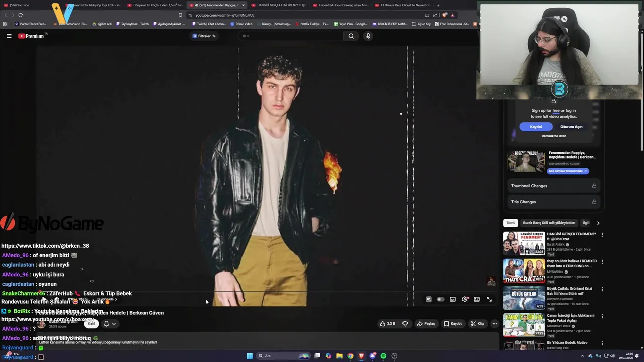The image size is (644, 362).
Task: Click the Kaydol sign up button
Action: pyautogui.click(x=536, y=127)
